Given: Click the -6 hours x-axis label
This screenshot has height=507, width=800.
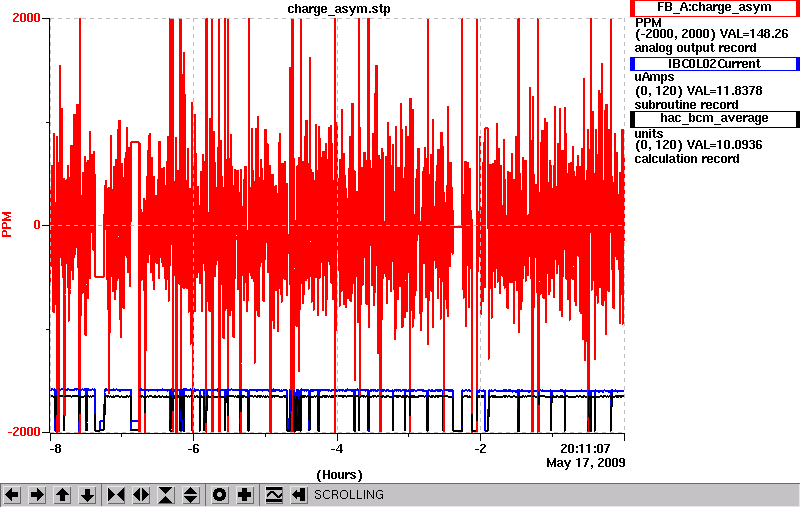Looking at the screenshot, I should 193,448.
